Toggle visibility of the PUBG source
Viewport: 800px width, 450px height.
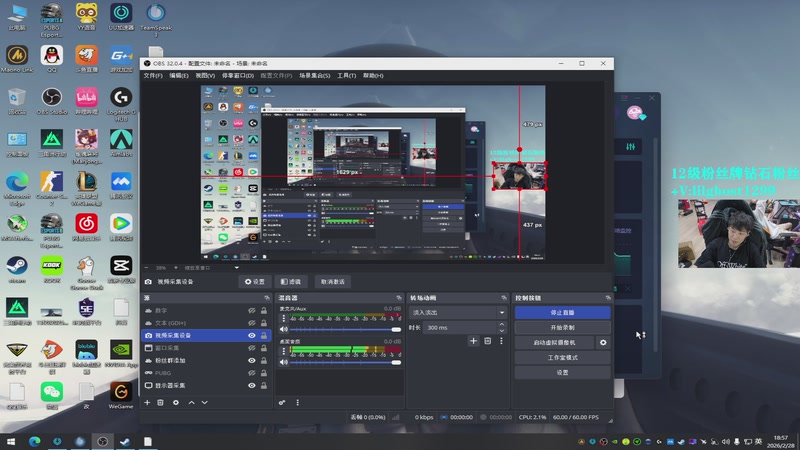point(252,372)
